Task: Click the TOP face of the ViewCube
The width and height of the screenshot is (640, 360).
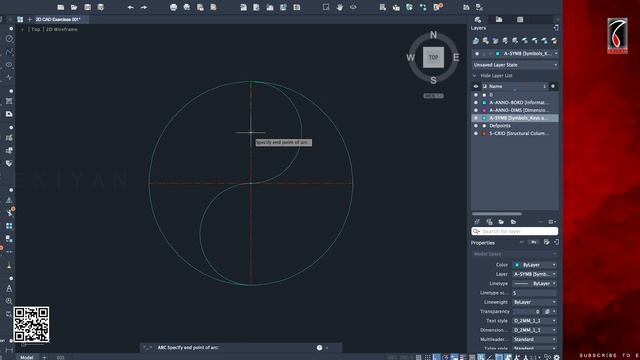Action: (x=433, y=57)
